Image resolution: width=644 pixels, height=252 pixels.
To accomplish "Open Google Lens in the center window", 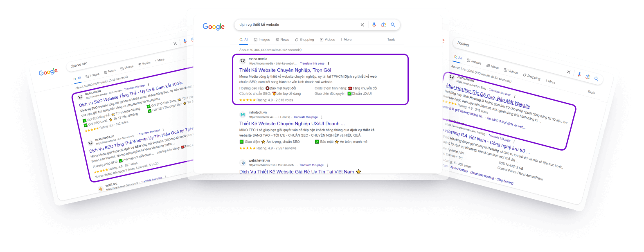I will click(383, 25).
